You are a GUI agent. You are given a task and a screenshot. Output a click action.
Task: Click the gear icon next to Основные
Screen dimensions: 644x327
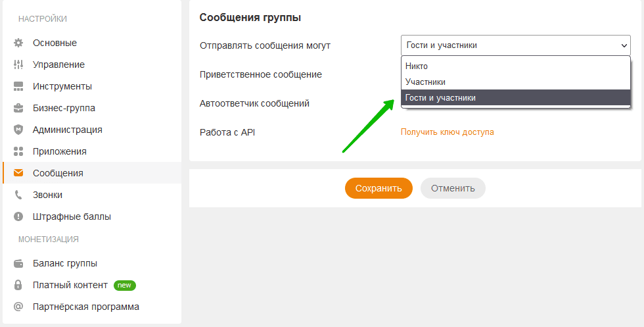pos(18,43)
